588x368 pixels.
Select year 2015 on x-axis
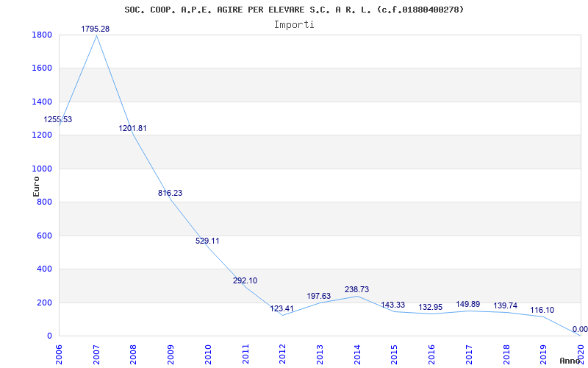pos(394,354)
